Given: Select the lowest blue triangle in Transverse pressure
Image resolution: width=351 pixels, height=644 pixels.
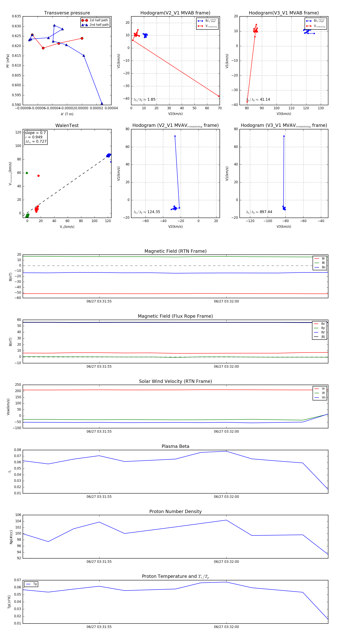Looking at the screenshot, I should 102,103.
